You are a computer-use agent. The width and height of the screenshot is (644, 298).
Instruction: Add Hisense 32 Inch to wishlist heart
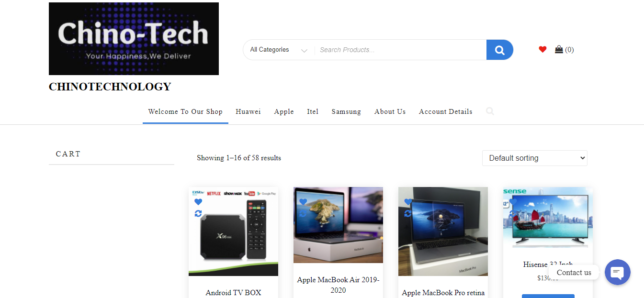(x=513, y=202)
